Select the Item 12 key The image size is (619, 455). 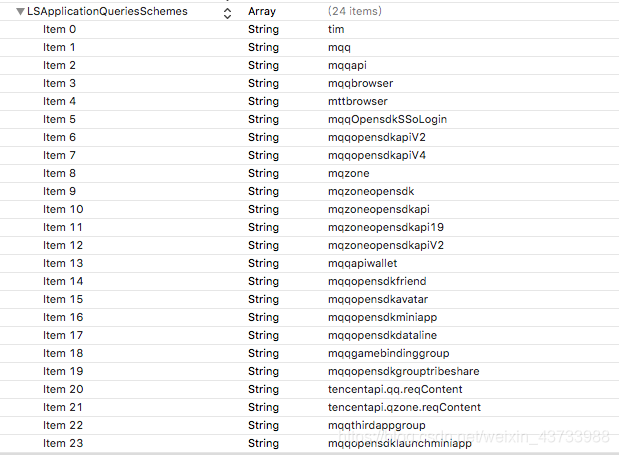[x=63, y=245]
